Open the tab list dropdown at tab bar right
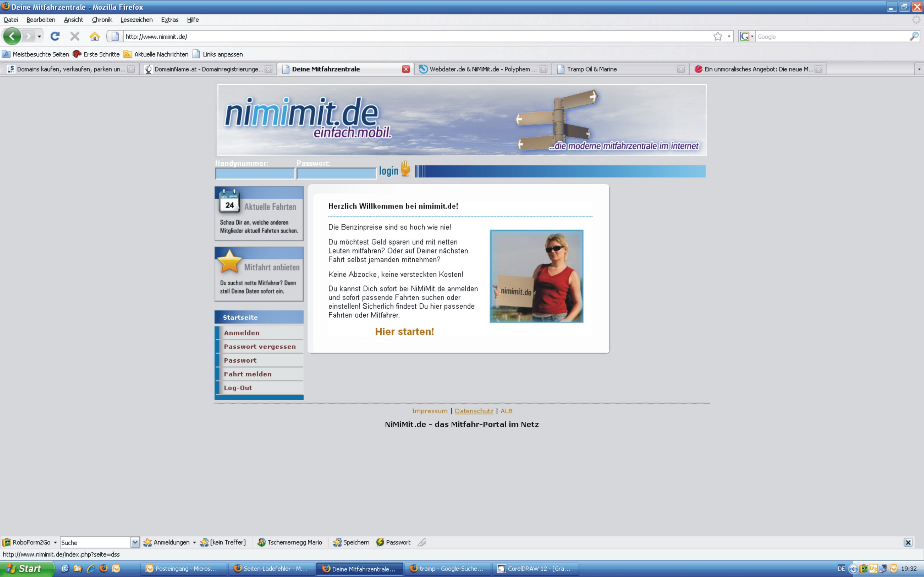The image size is (924, 577). click(x=919, y=69)
